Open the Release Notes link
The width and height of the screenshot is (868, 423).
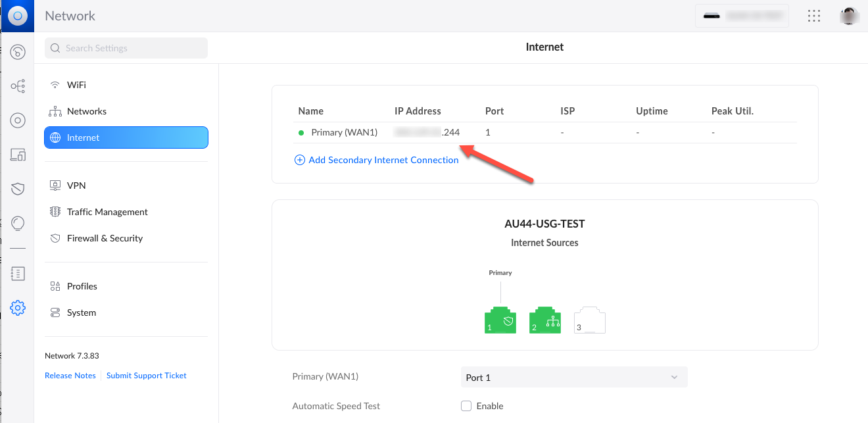coord(70,376)
